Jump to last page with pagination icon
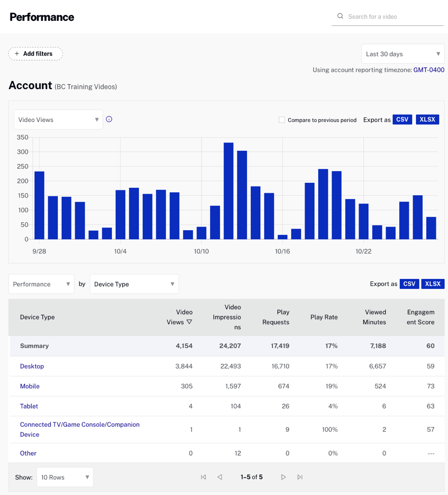This screenshot has width=448, height=495. (300, 477)
